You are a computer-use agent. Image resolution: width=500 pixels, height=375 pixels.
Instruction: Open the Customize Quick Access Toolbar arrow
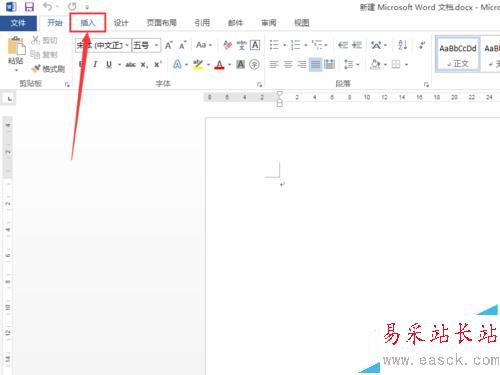click(x=87, y=7)
